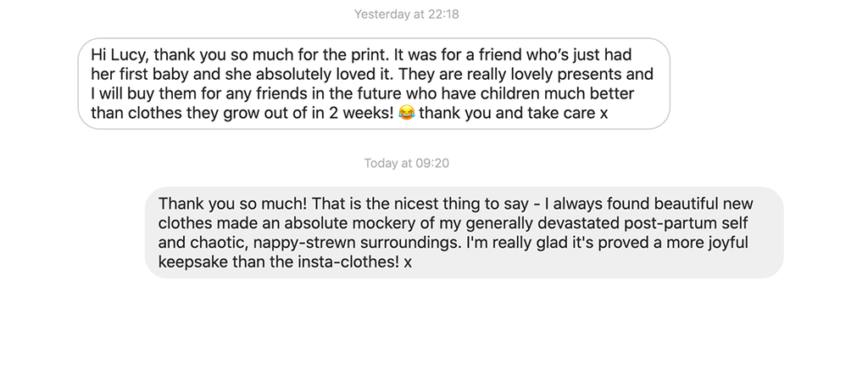Click the text "2 weeks!" before the emoji
The height and width of the screenshot is (376, 868).
[x=365, y=113]
